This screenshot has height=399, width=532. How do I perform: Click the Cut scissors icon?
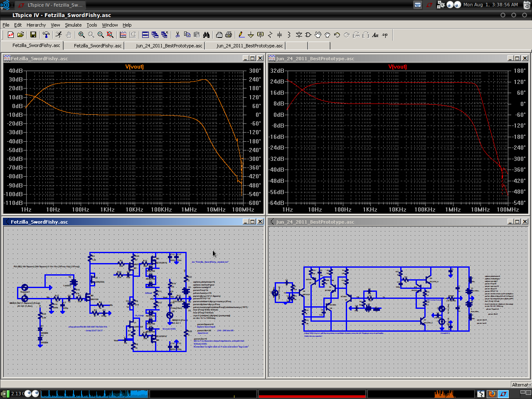point(177,35)
